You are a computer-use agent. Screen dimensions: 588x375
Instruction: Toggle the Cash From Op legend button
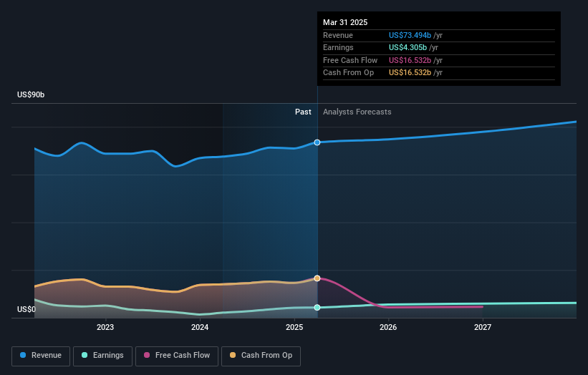point(261,356)
